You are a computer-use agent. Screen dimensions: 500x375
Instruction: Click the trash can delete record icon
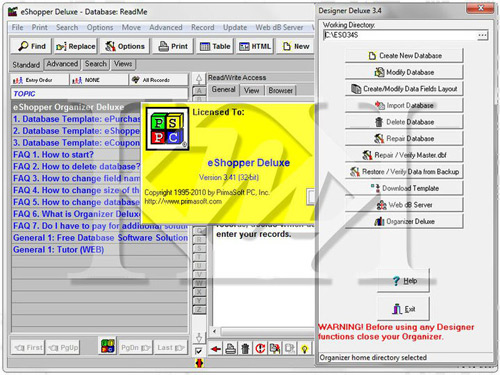(x=245, y=349)
